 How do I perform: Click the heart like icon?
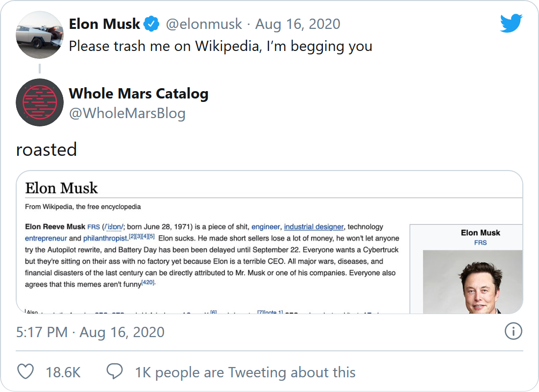click(25, 372)
